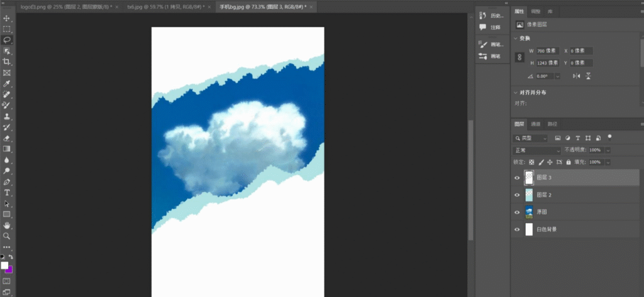Lock image pixels with brush icon
Screen dimensions: 644x297
point(541,162)
